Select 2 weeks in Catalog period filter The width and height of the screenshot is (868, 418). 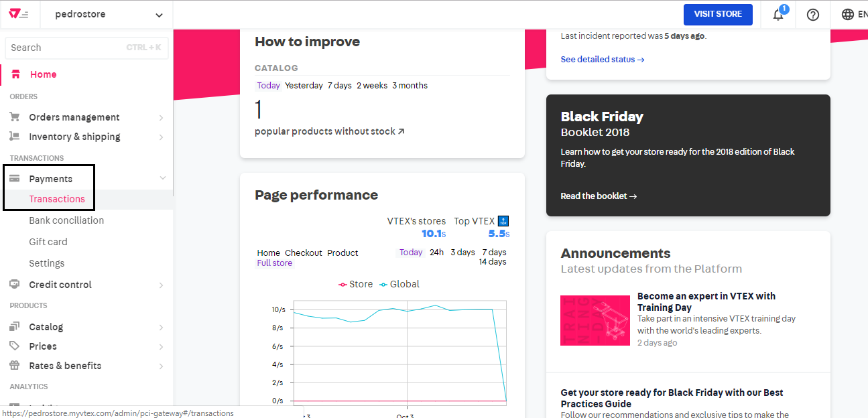372,85
